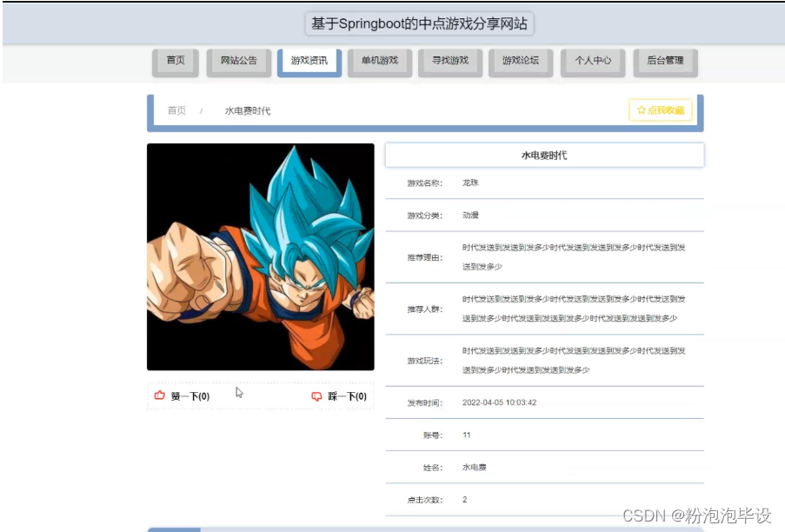Click the name value 水电费
This screenshot has width=785, height=532.
[x=475, y=468]
